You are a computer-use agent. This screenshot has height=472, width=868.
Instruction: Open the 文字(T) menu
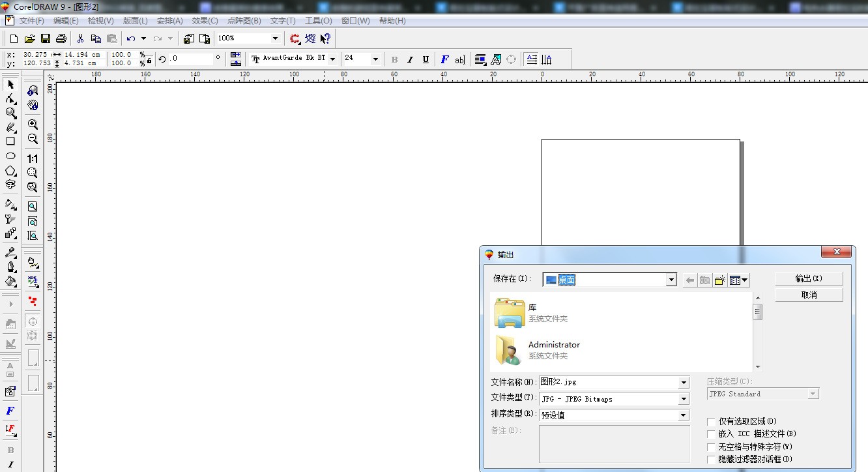[283, 21]
